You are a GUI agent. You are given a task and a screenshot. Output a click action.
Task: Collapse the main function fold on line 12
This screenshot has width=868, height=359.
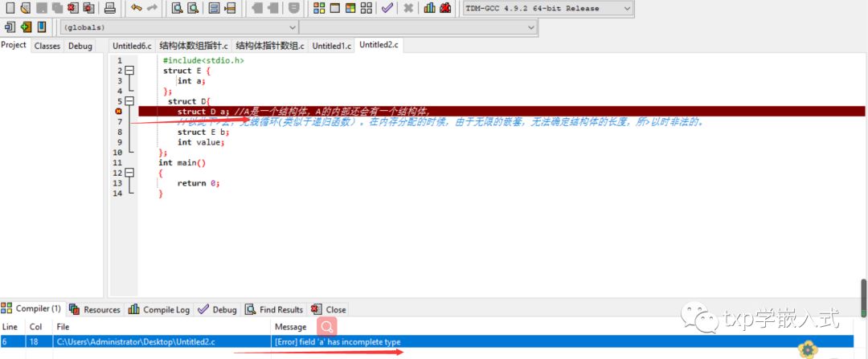click(129, 173)
